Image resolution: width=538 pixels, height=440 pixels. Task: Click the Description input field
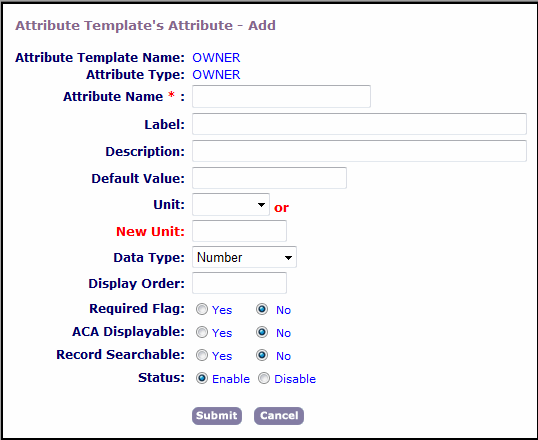[x=359, y=151]
